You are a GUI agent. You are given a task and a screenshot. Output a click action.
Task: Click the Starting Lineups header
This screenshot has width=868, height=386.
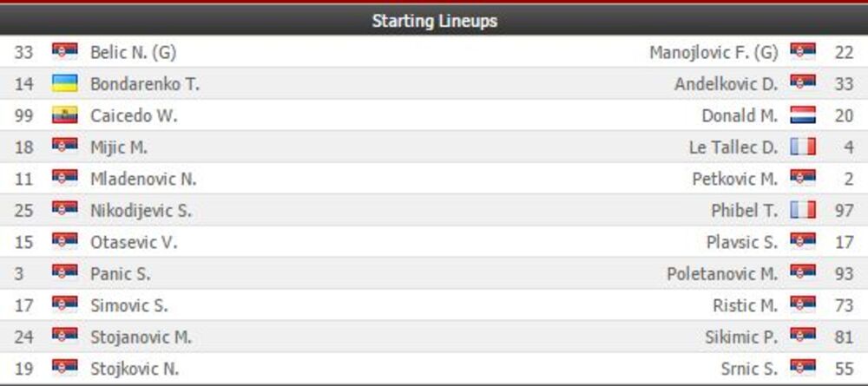pos(434,20)
